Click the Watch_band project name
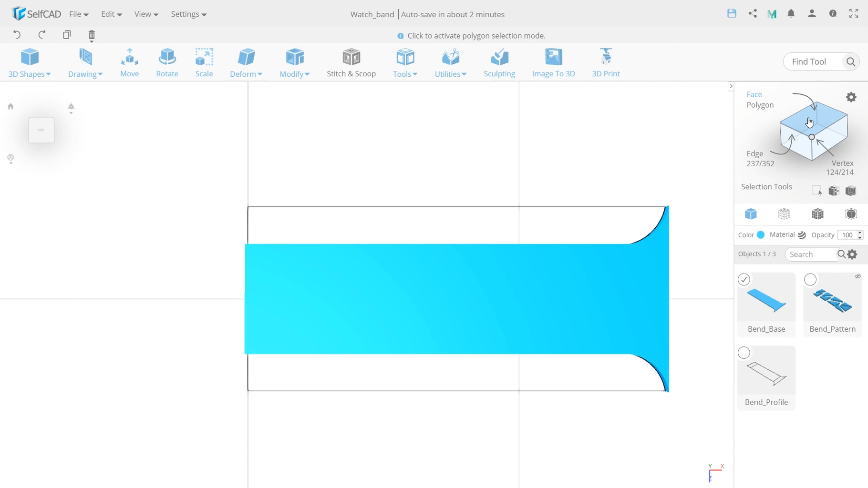Screen dimensions: 868x488 (372, 14)
